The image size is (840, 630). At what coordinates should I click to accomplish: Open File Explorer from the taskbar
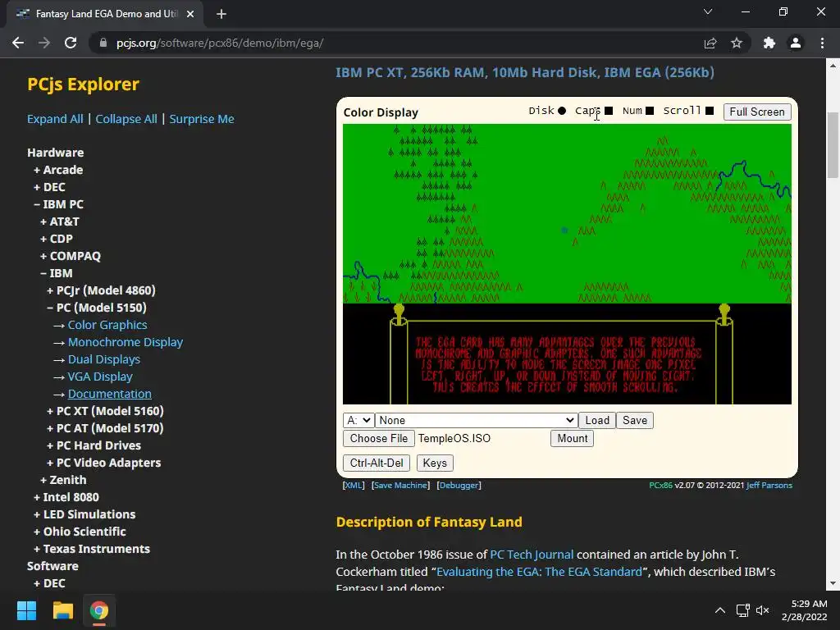pyautogui.click(x=62, y=610)
